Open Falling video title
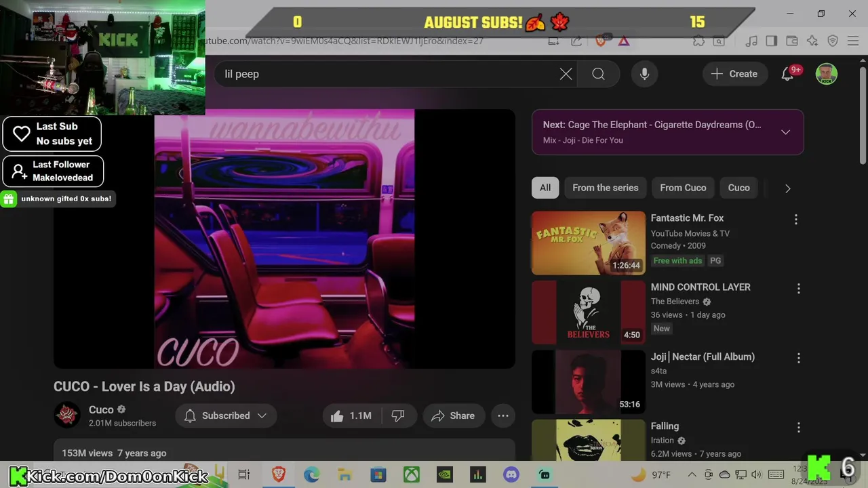868x488 pixels. point(665,426)
